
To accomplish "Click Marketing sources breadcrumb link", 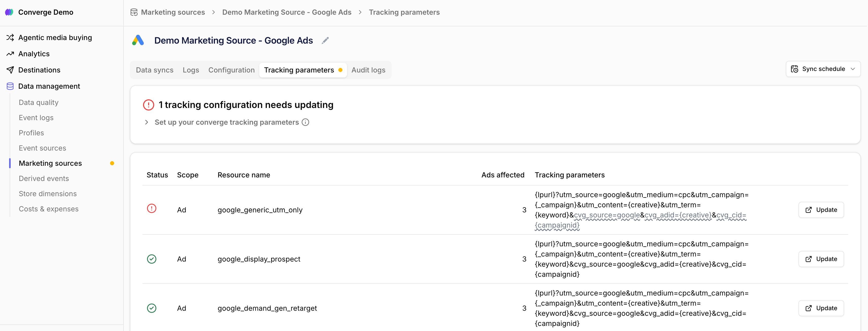I will click(173, 12).
